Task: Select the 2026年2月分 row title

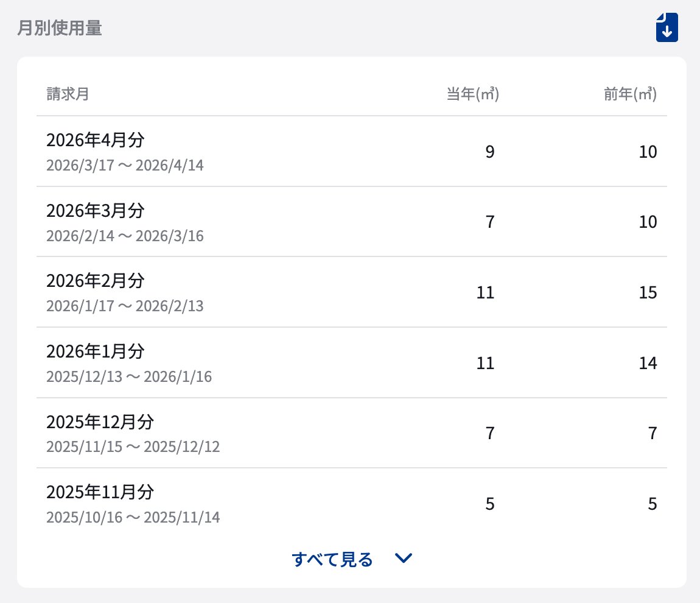Action: [96, 281]
